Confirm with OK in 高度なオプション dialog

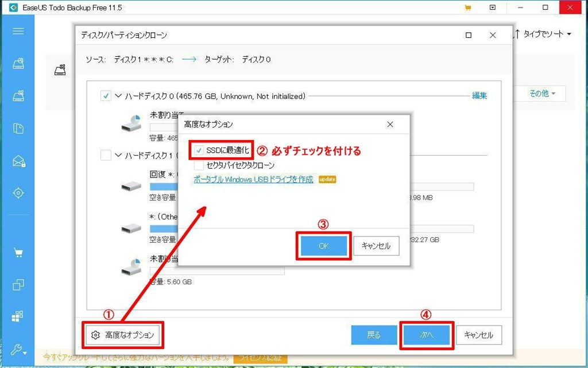coord(324,246)
